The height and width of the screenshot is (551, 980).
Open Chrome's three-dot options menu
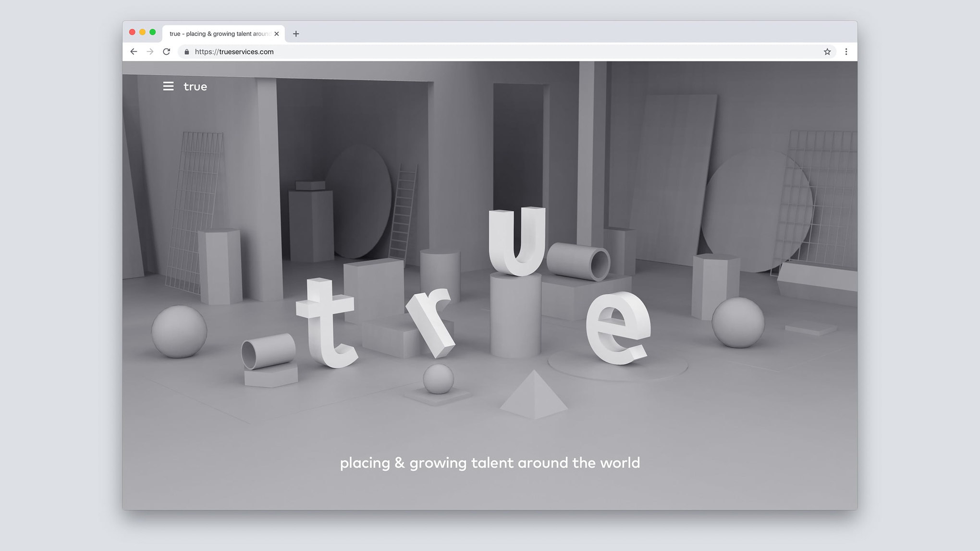(x=846, y=51)
